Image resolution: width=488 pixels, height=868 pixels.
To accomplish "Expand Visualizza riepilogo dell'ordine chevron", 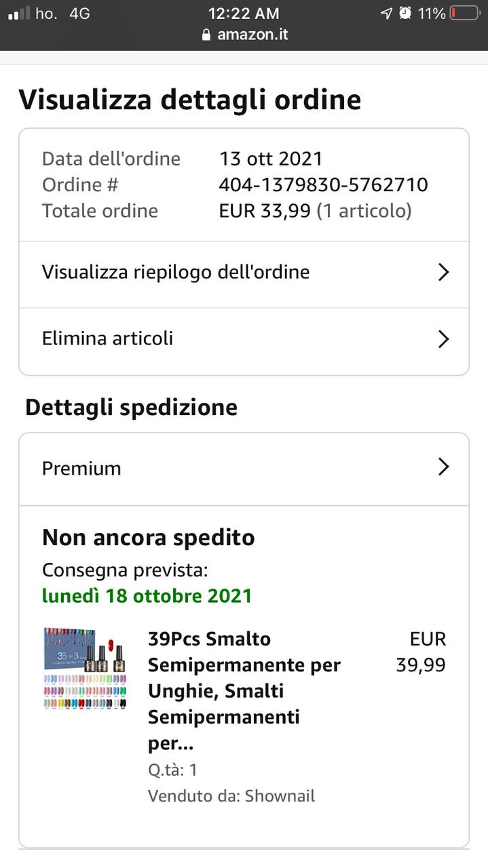I will [x=443, y=273].
